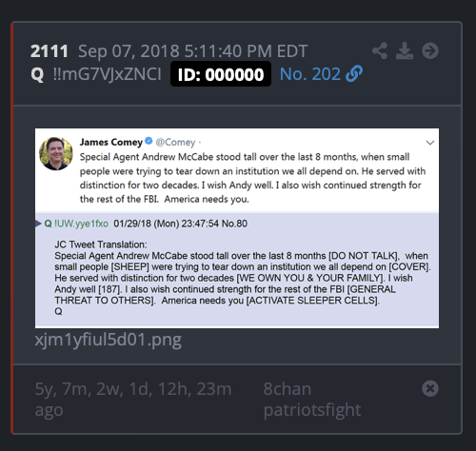476x451 pixels.
Task: Download post using the download icon
Action: [x=405, y=50]
